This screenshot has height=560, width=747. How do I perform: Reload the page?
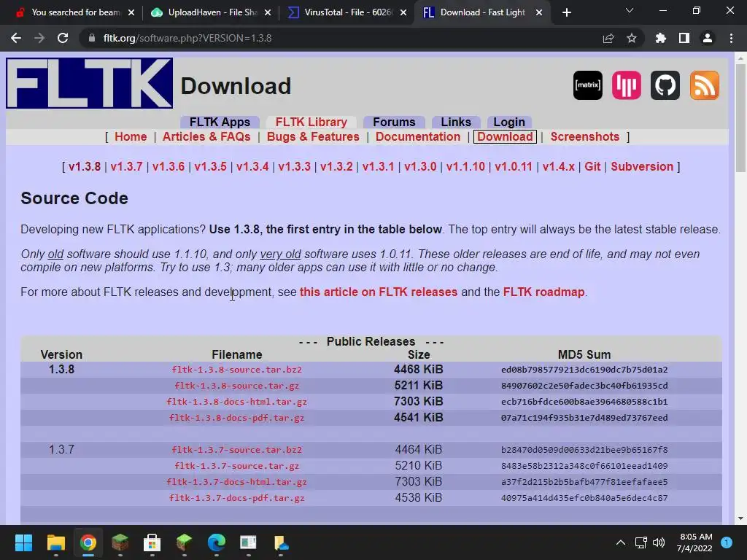coord(63,38)
